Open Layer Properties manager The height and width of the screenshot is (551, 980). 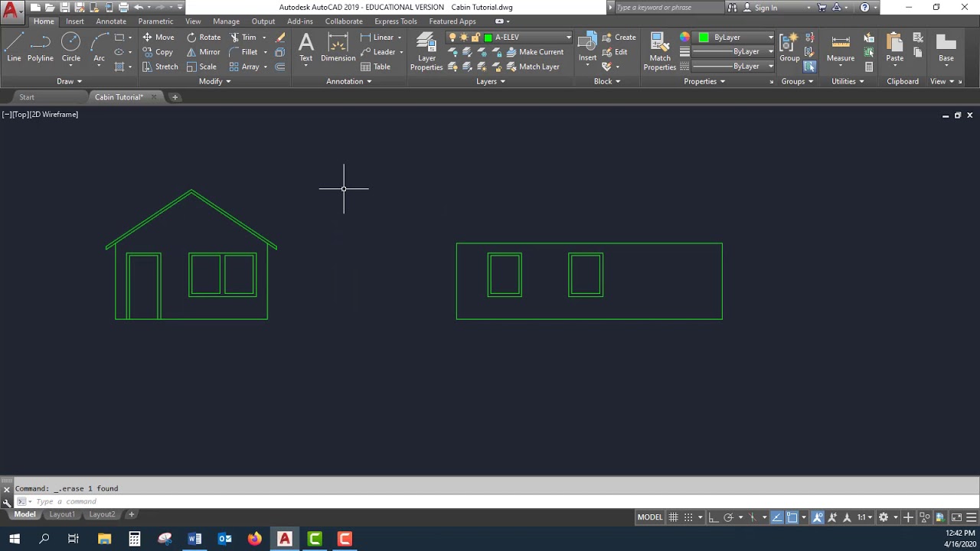point(426,52)
